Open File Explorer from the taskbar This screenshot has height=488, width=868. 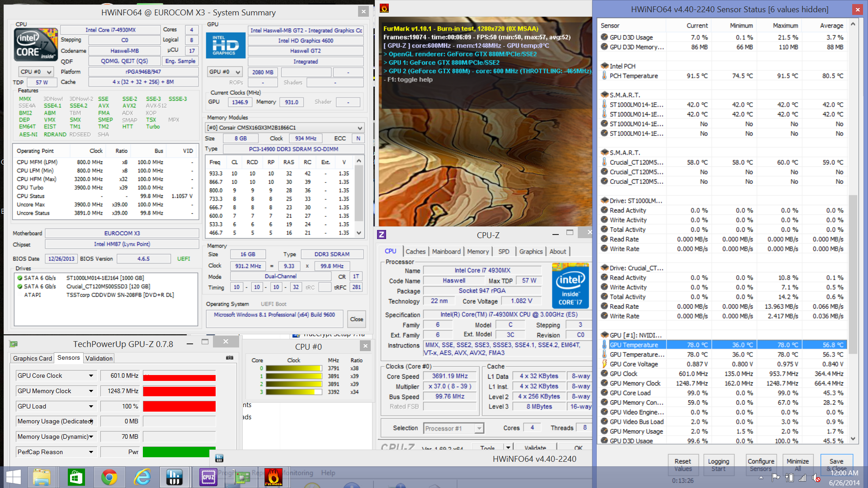point(42,477)
